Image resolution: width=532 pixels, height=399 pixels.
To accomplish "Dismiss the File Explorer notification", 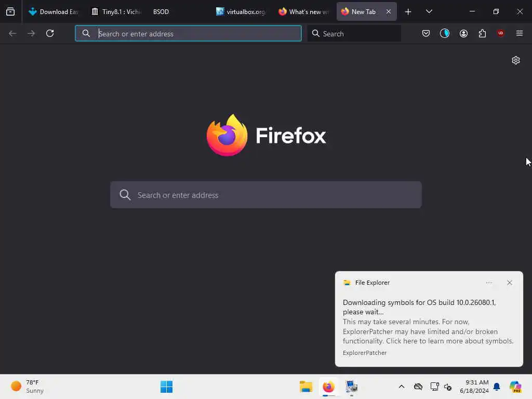I will 509,283.
